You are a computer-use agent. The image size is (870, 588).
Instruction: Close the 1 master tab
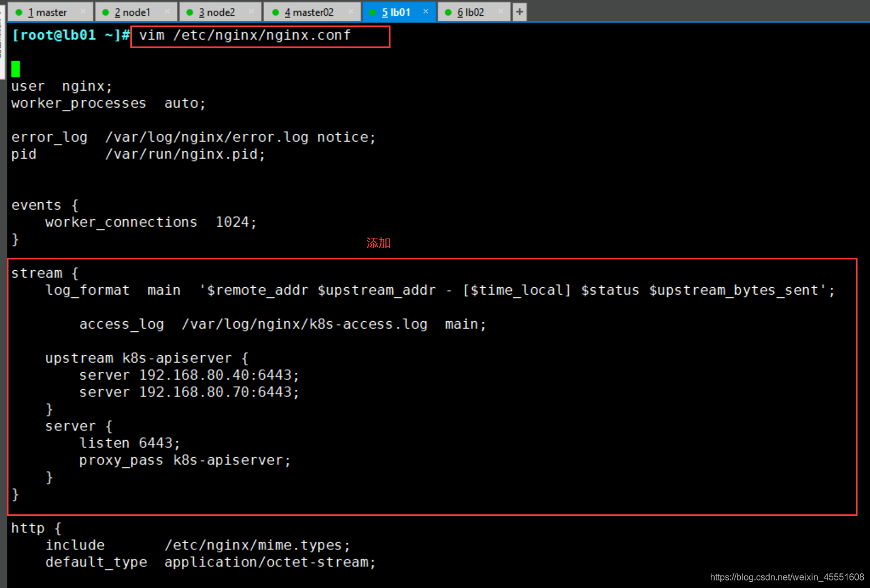[83, 11]
